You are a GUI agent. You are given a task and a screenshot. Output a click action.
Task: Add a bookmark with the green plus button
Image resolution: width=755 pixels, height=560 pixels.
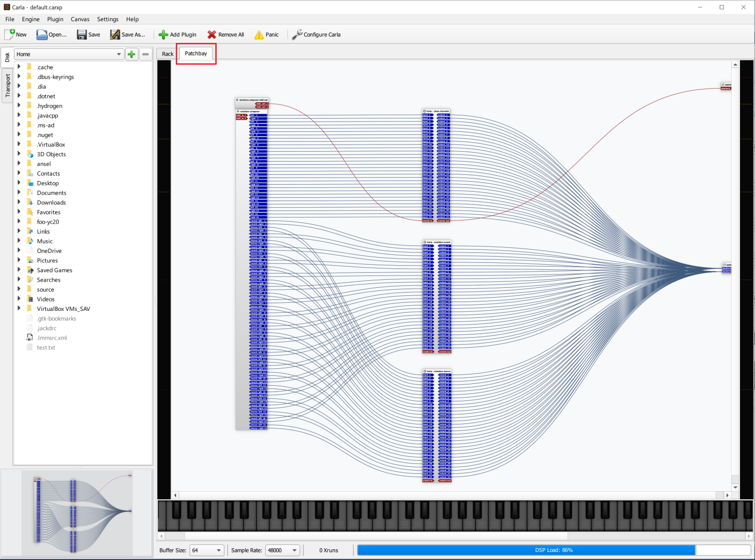[x=131, y=54]
